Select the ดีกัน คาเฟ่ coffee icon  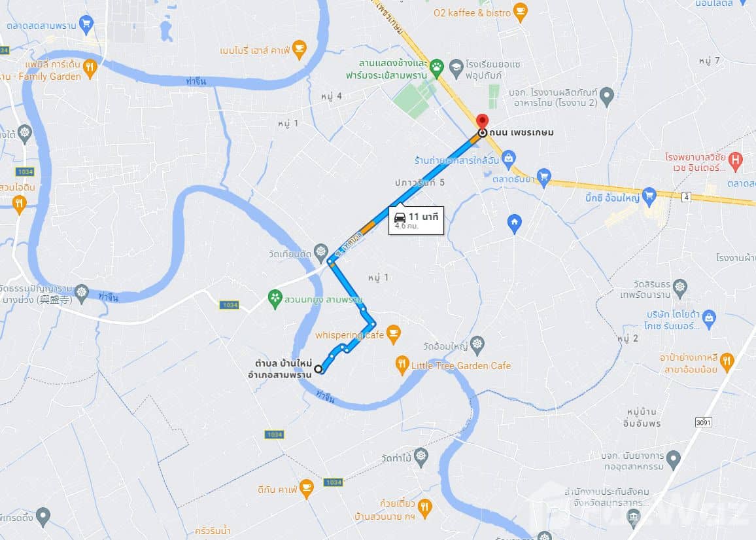click(306, 488)
